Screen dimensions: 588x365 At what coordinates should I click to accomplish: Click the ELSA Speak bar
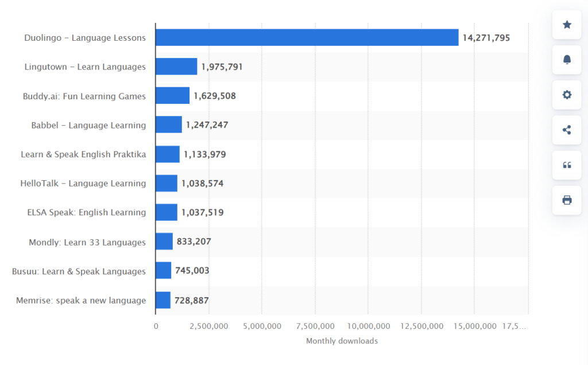167,212
